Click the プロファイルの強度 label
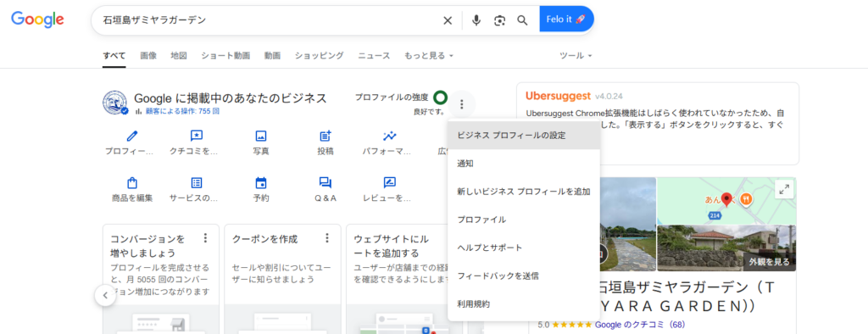868x334 pixels. [x=392, y=97]
